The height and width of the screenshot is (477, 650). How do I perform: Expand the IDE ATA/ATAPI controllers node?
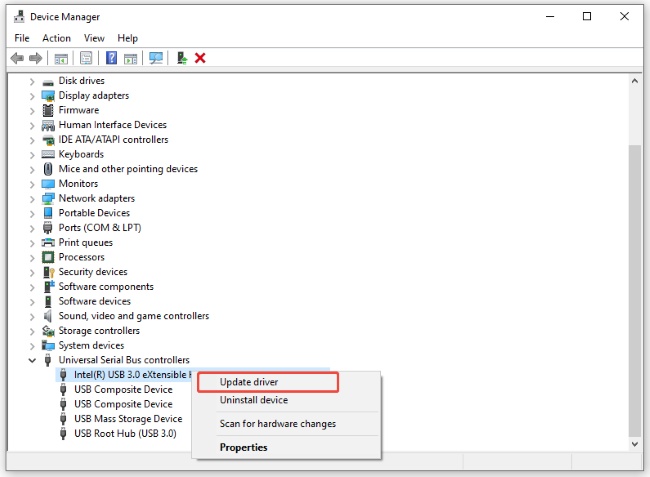point(32,140)
